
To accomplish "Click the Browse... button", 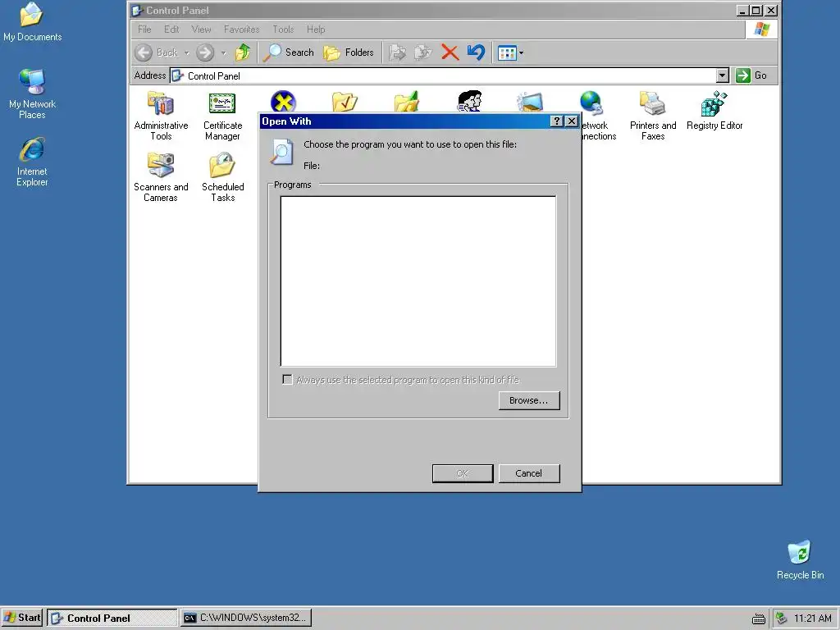I will (529, 400).
